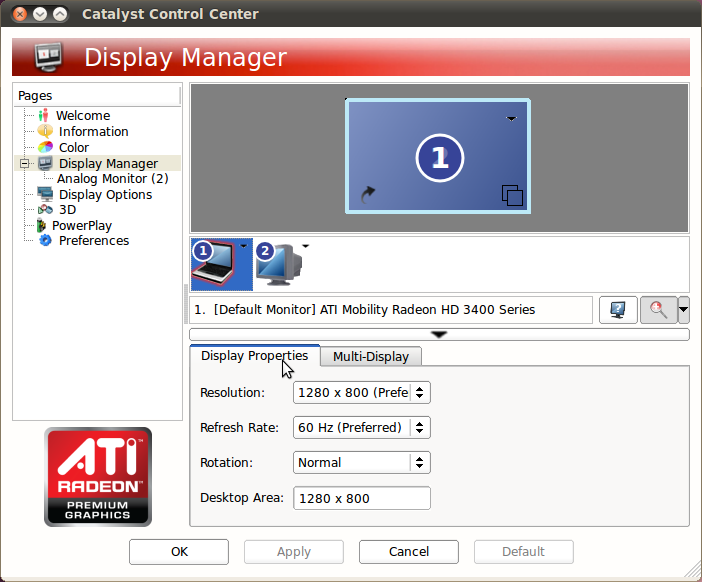The height and width of the screenshot is (582, 702).
Task: Click the Preferences gear icon
Action: 45,240
